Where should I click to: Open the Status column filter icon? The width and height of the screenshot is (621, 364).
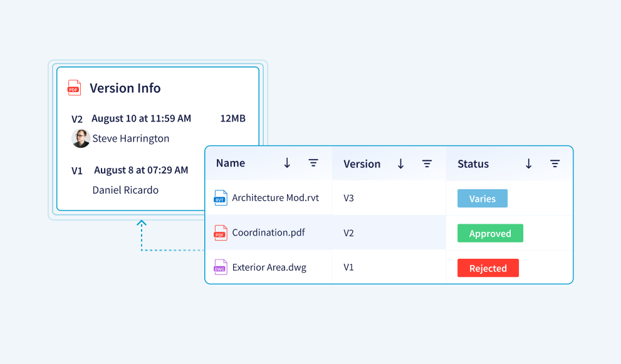tap(555, 164)
